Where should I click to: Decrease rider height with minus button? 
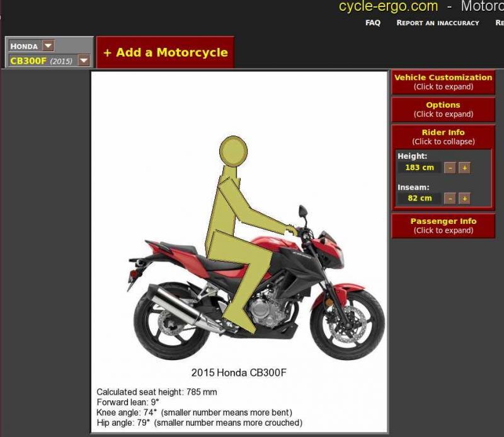[450, 168]
